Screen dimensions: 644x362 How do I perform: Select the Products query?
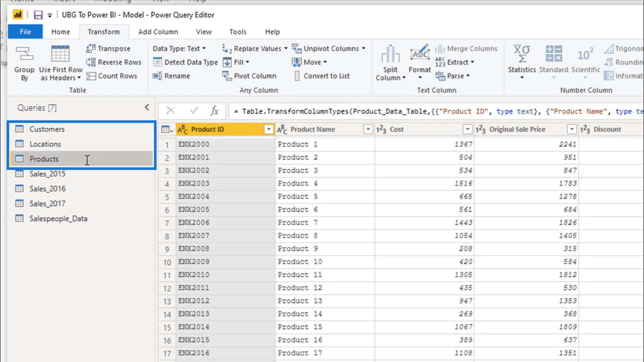[82, 159]
